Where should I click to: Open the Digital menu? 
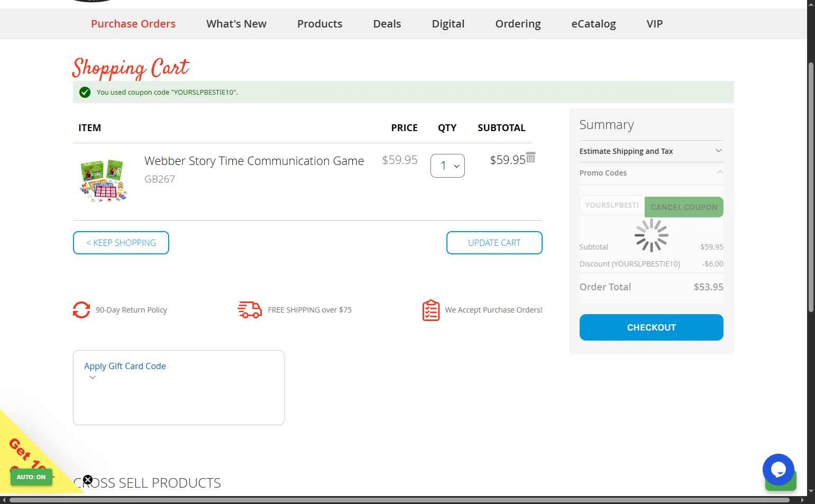448,24
